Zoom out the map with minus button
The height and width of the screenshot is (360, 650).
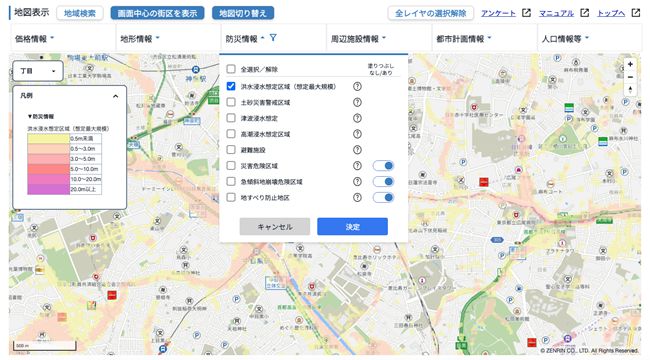coord(630,77)
